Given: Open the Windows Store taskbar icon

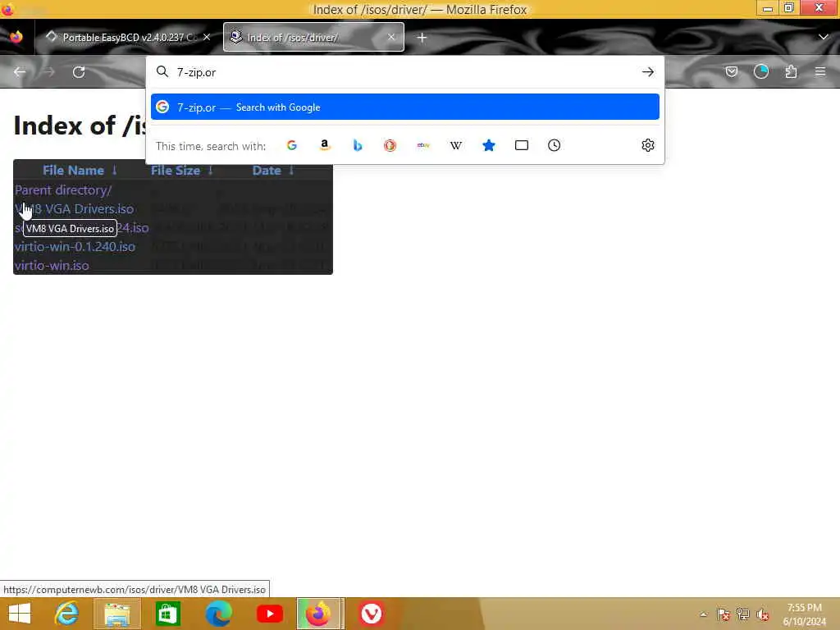Looking at the screenshot, I should tap(167, 614).
